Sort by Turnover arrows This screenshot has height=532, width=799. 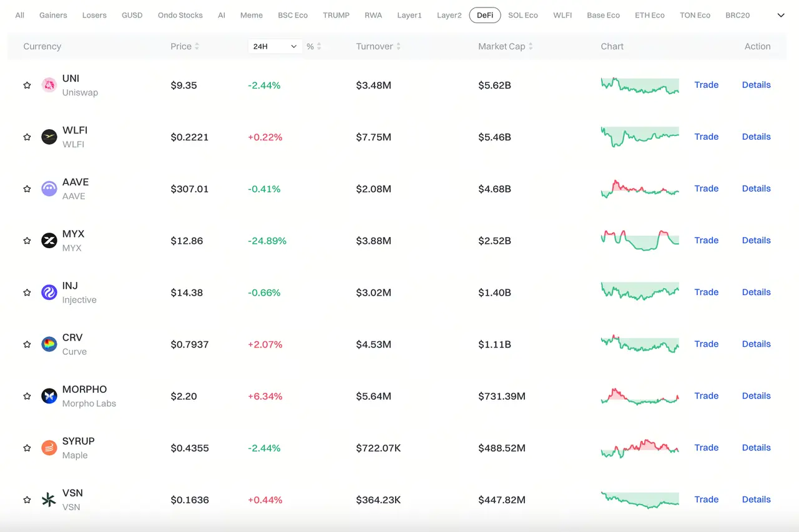point(398,46)
